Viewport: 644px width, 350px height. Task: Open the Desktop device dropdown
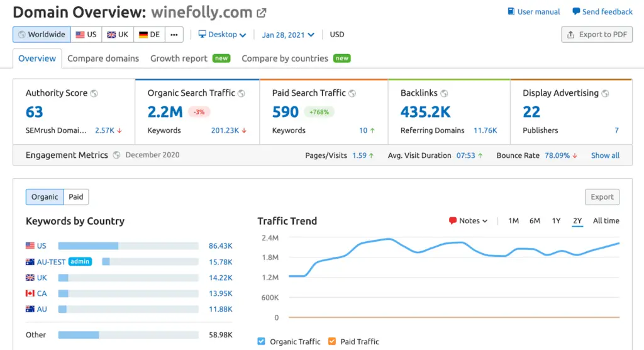(x=222, y=35)
